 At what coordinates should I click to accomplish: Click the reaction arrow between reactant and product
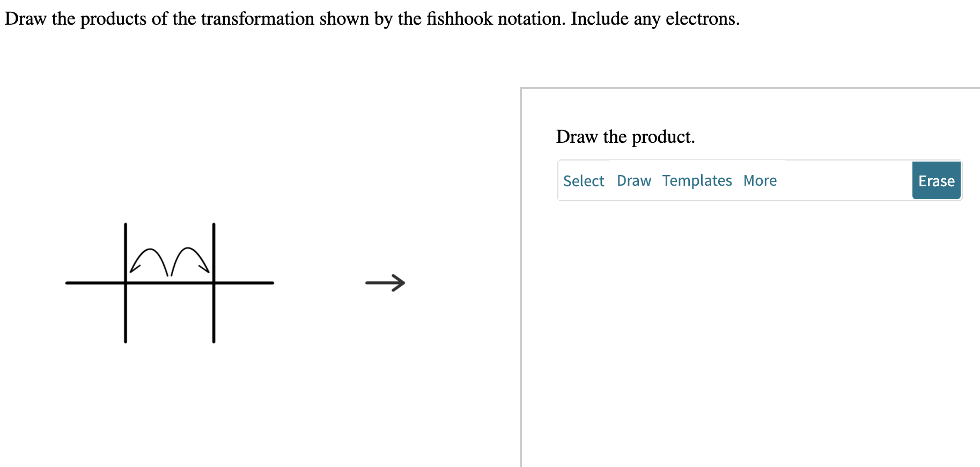click(x=385, y=283)
